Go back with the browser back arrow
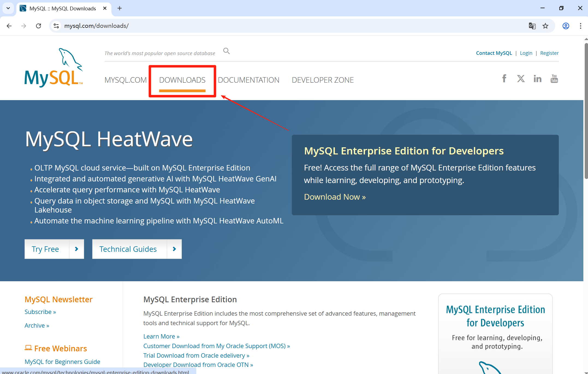588x374 pixels. coord(9,26)
